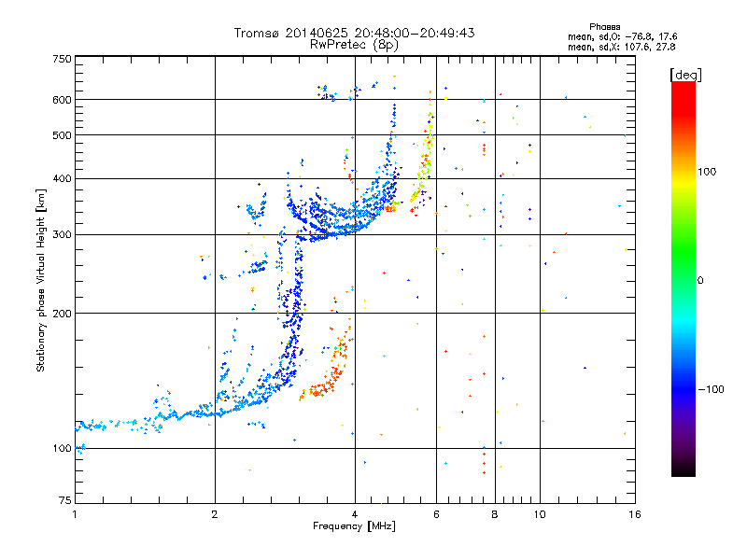Click the '750' height axis tick label
The image size is (747, 560).
[62, 59]
